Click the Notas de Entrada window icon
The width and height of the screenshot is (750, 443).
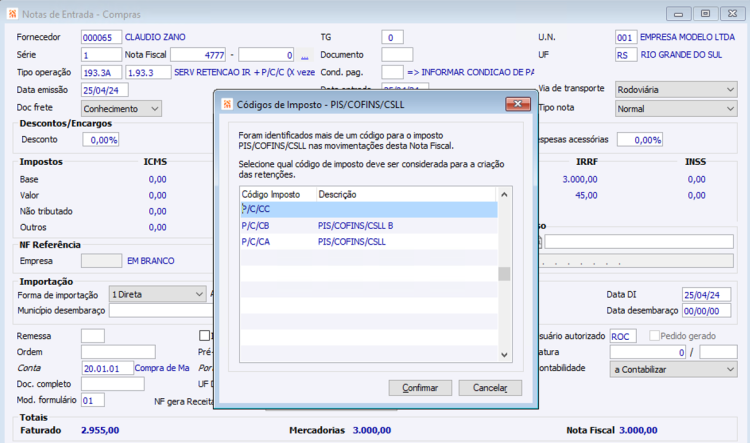coord(13,14)
